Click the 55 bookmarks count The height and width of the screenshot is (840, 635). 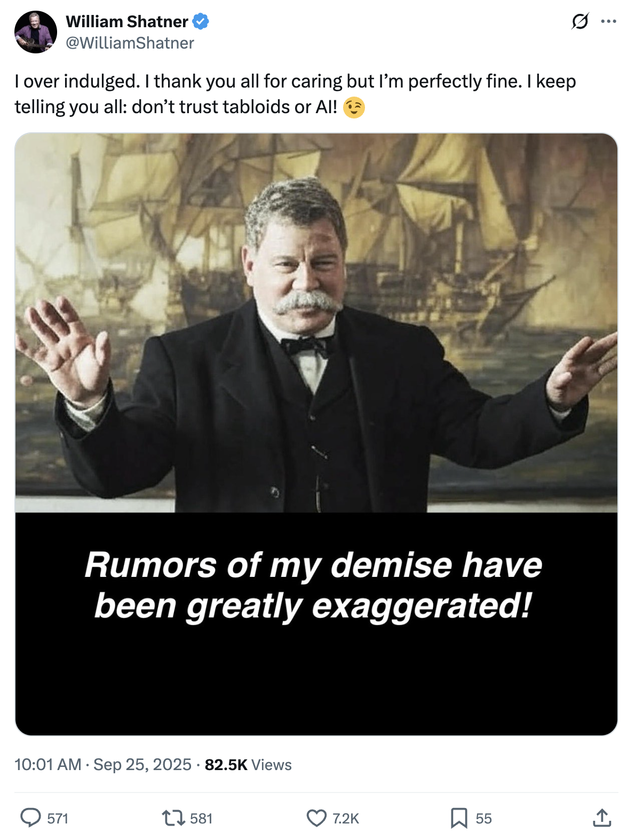[x=483, y=818]
